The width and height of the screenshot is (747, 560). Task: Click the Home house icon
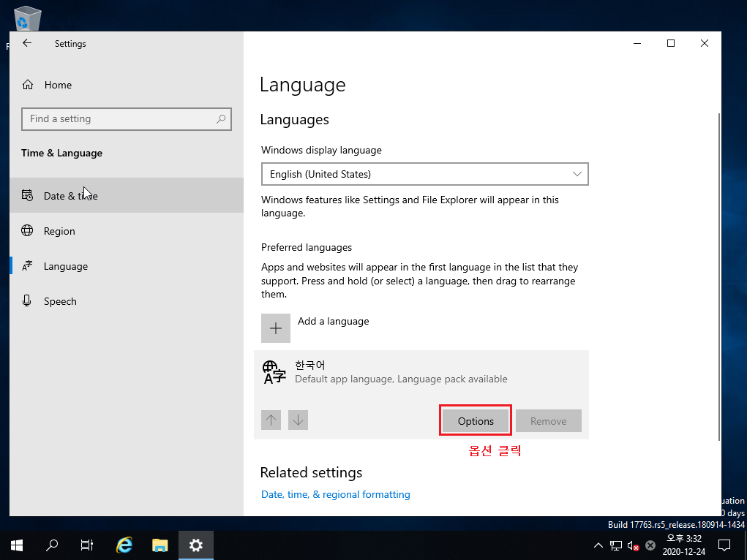tap(28, 85)
